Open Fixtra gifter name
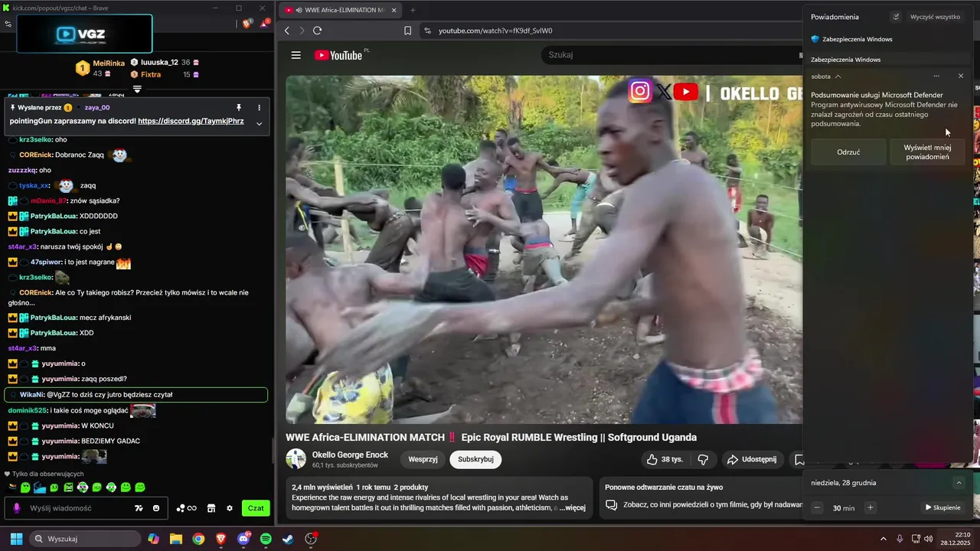980x551 pixels. pyautogui.click(x=151, y=74)
